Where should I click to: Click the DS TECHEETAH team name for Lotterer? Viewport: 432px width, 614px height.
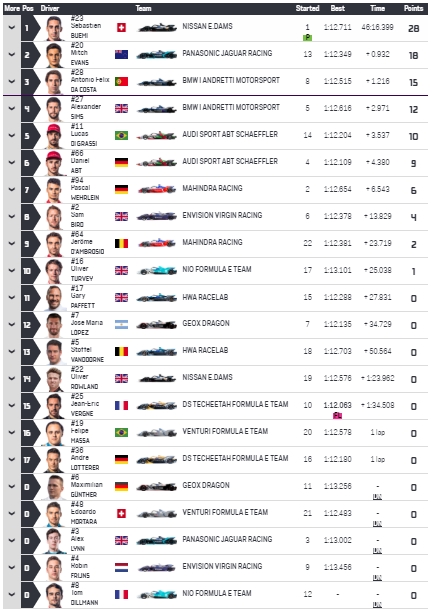(x=235, y=459)
